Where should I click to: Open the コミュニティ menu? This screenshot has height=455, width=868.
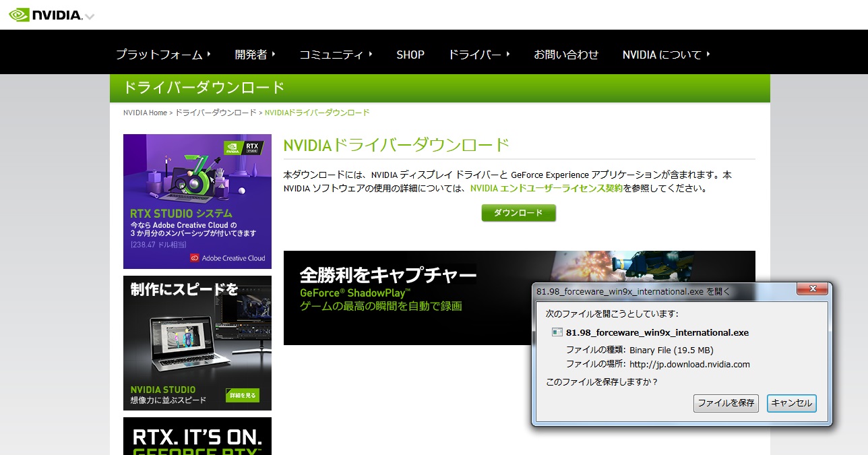[x=336, y=55]
